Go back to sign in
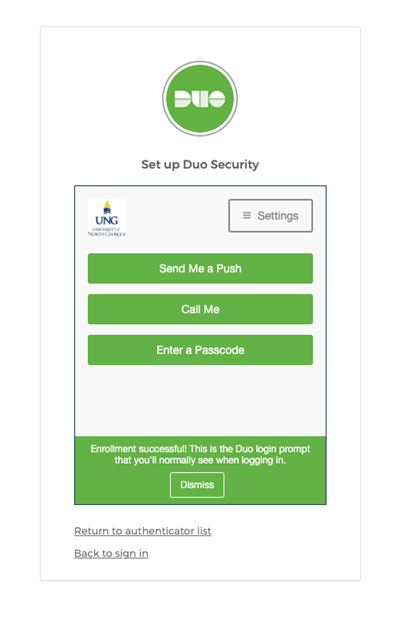Screen dimensions: 396x624 111,553
